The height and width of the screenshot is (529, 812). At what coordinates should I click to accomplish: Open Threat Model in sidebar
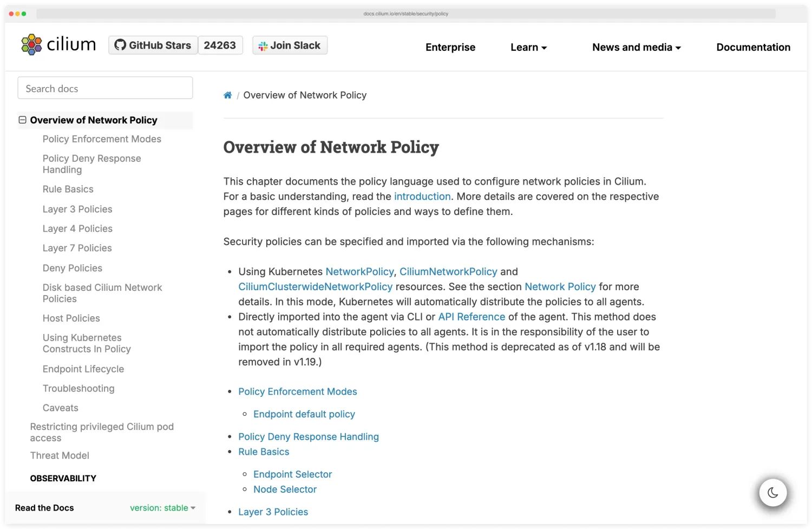60,456
